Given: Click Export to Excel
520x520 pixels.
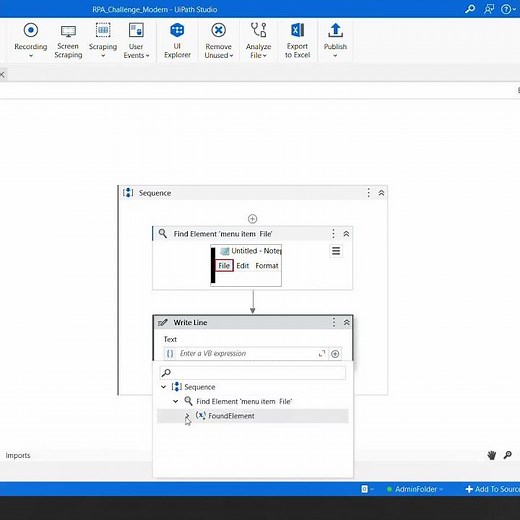Looking at the screenshot, I should pyautogui.click(x=297, y=41).
